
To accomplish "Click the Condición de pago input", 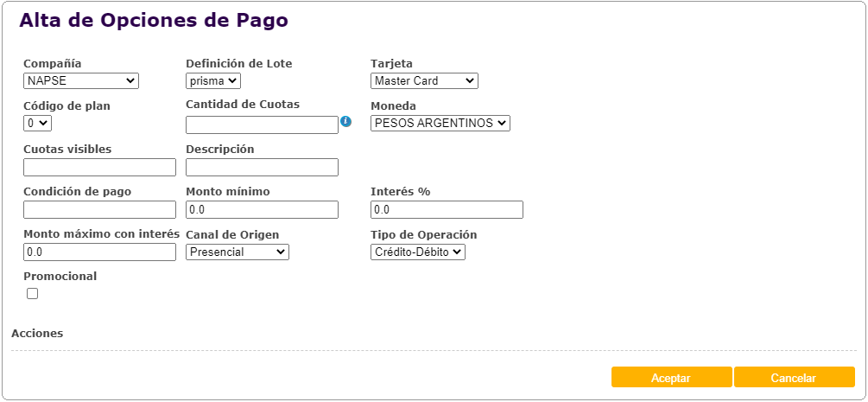I will point(99,210).
